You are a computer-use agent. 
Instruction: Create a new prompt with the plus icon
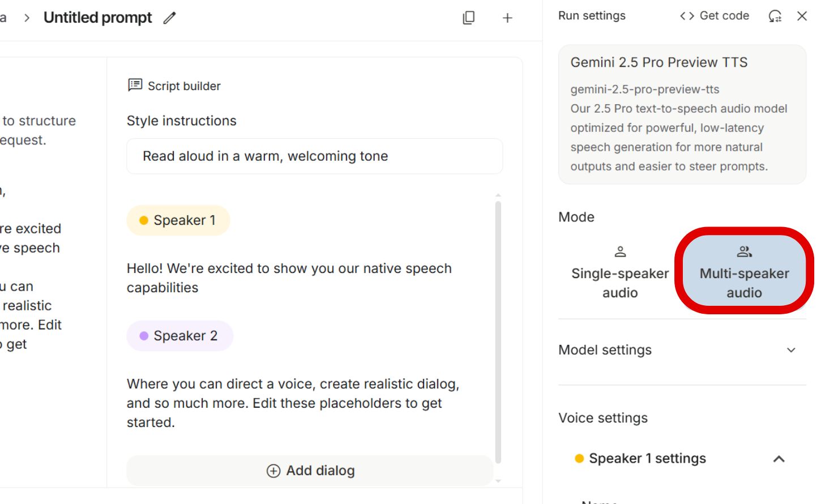(507, 18)
